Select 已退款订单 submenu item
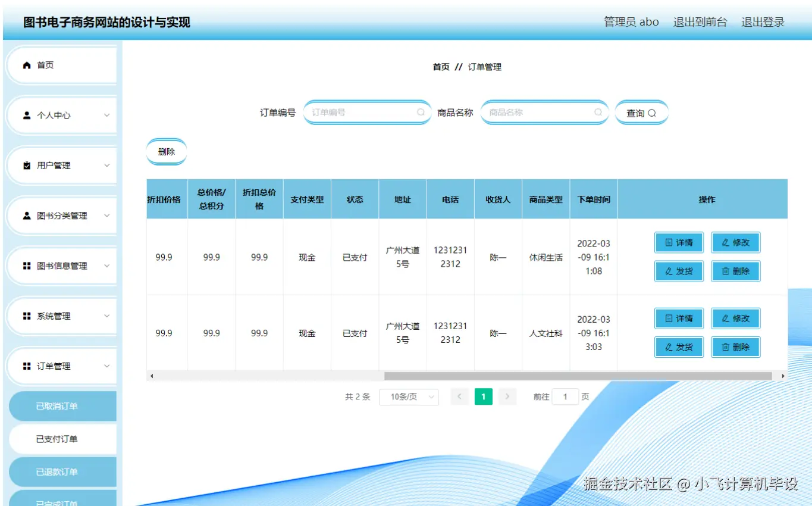This screenshot has height=506, width=812. coord(62,471)
